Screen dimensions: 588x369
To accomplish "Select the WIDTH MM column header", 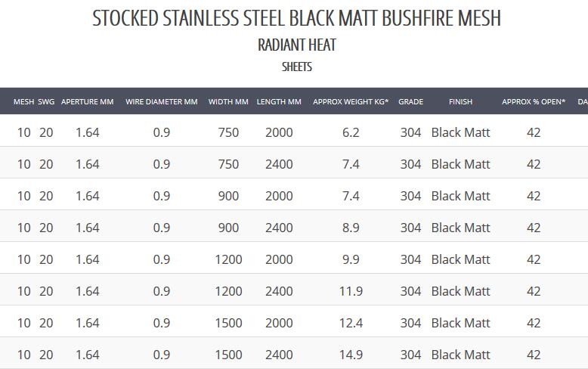I will tap(228, 101).
